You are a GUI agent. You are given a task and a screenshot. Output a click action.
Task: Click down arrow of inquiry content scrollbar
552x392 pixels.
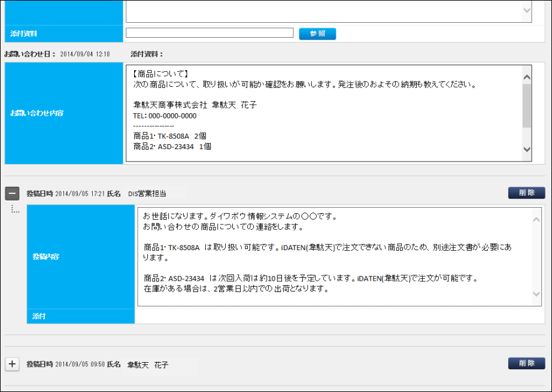click(x=527, y=150)
